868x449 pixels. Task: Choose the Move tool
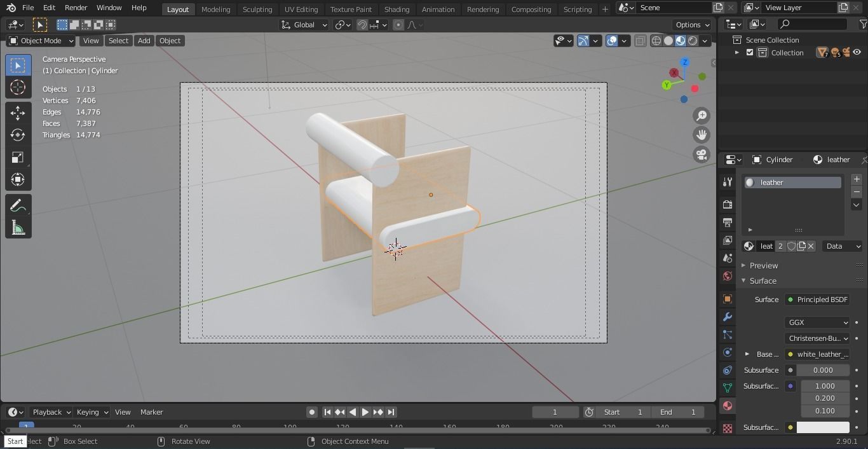18,113
